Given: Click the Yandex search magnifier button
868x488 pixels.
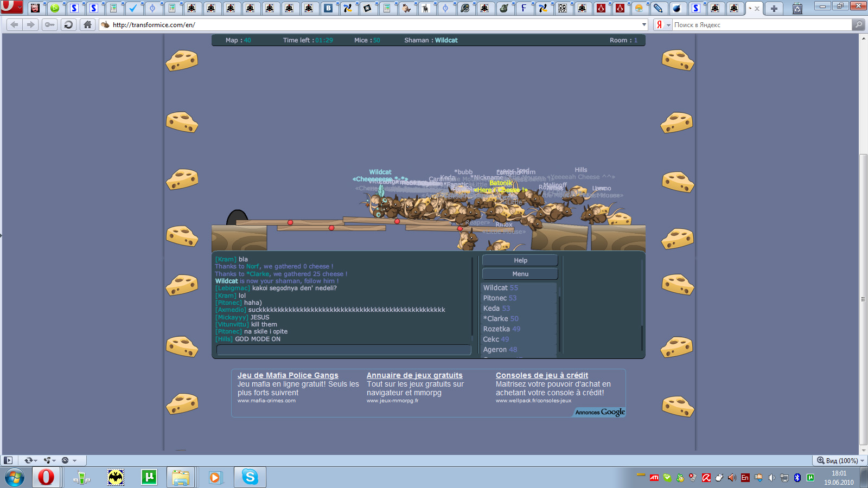Looking at the screenshot, I should click(x=858, y=25).
